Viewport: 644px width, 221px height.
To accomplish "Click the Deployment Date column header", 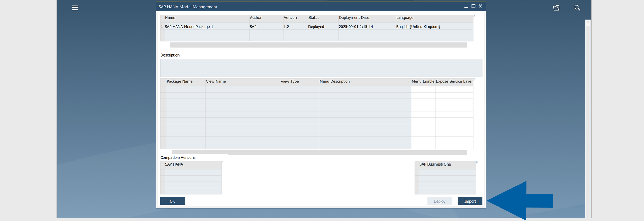I will coord(367,18).
